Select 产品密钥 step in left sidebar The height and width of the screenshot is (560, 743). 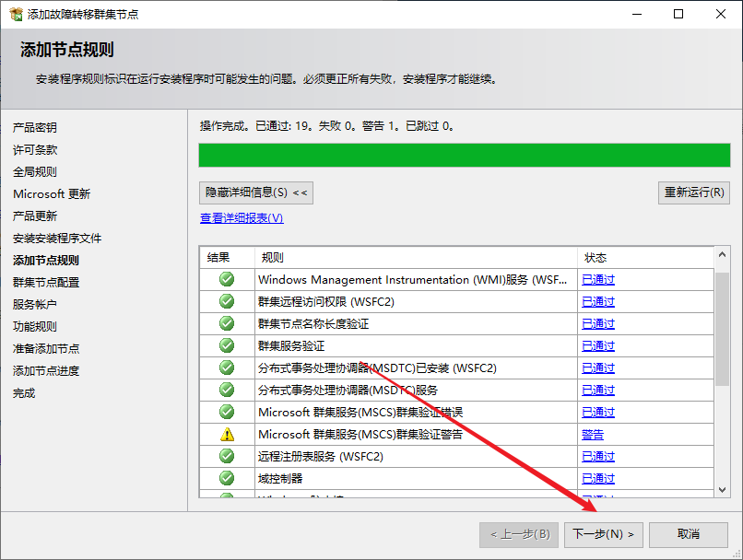click(35, 128)
